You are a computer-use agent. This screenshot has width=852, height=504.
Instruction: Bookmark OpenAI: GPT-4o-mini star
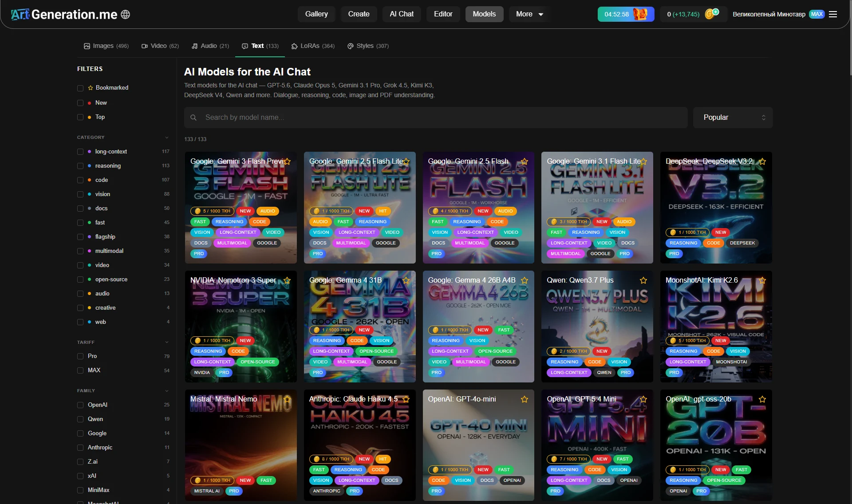[x=525, y=399]
